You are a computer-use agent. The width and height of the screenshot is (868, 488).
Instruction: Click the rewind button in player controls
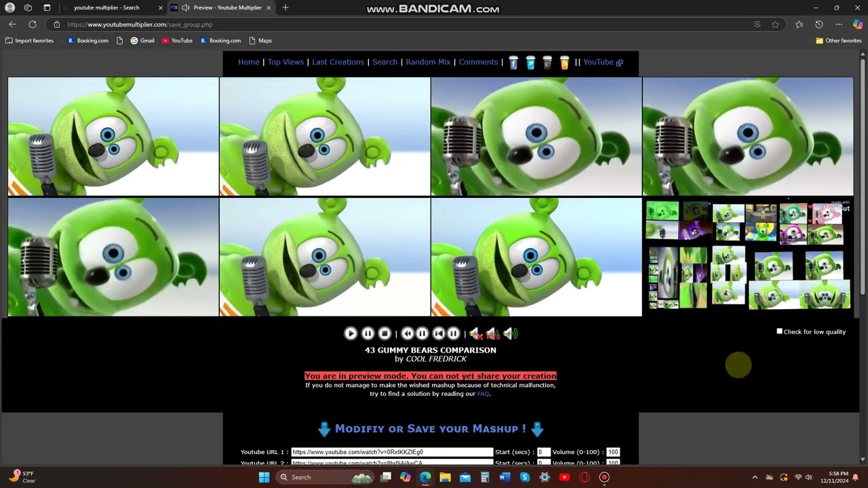click(x=408, y=333)
